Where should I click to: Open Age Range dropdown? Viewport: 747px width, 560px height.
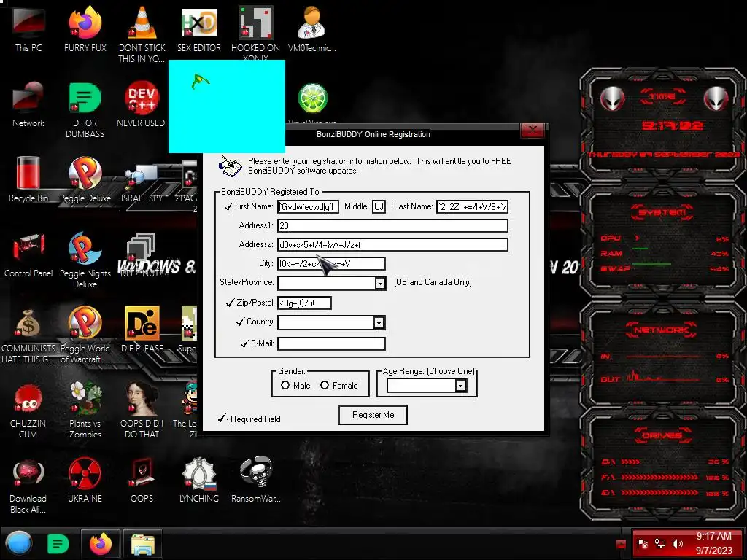coord(460,385)
